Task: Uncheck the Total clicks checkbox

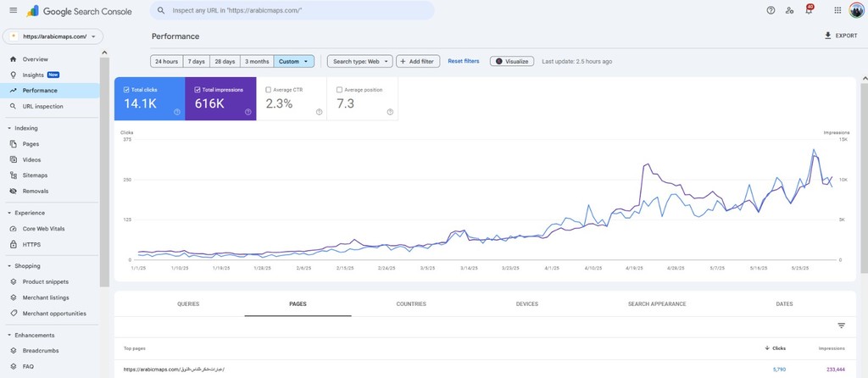Action: point(126,89)
